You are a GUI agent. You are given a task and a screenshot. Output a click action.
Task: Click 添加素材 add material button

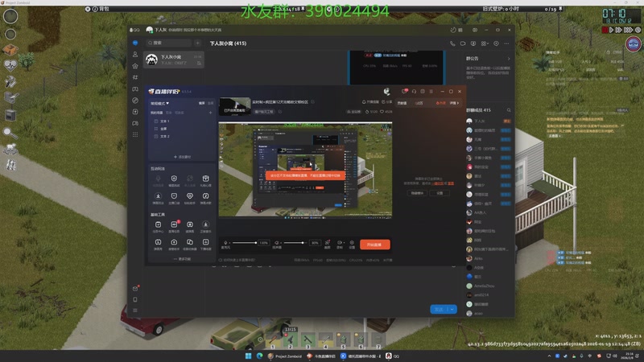182,157
